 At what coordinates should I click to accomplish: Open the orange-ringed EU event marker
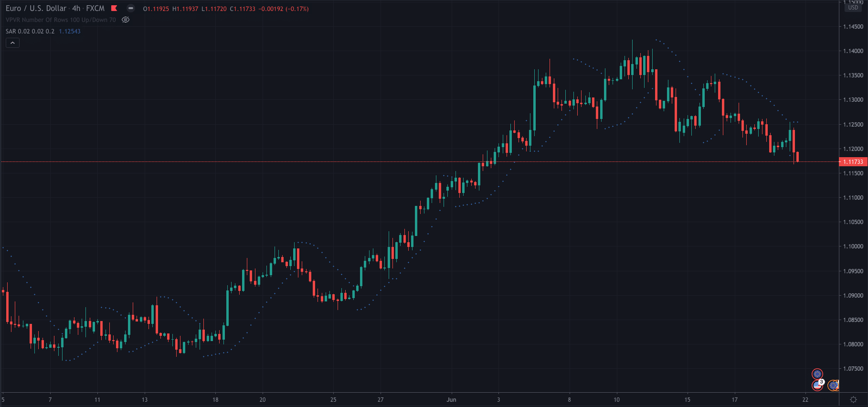click(x=833, y=385)
